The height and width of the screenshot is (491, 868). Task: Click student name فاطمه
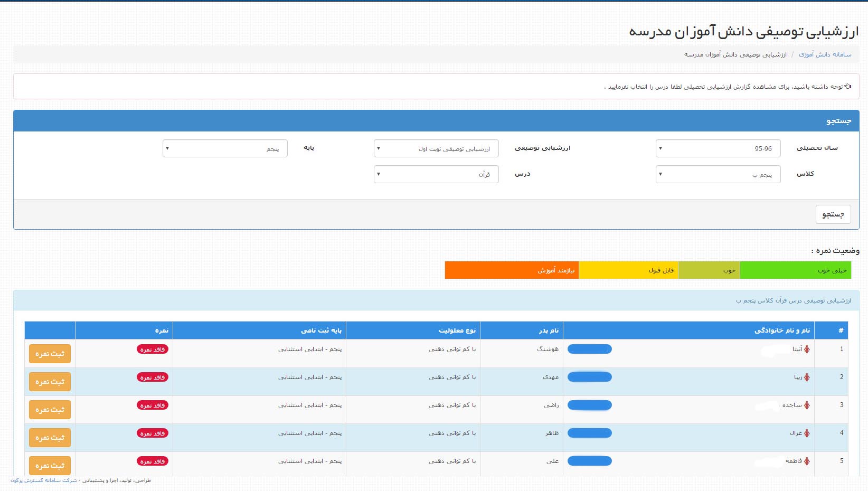794,461
